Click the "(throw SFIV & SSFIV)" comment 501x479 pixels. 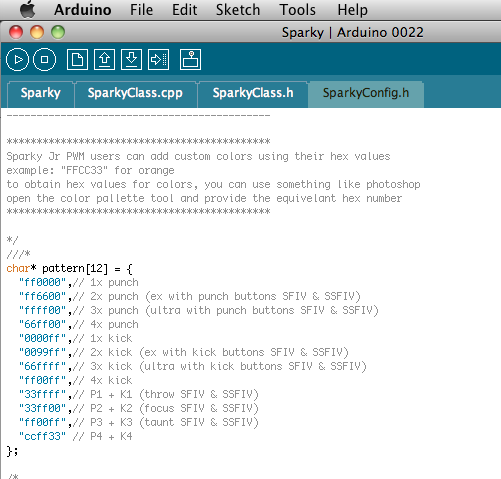pyautogui.click(x=199, y=395)
